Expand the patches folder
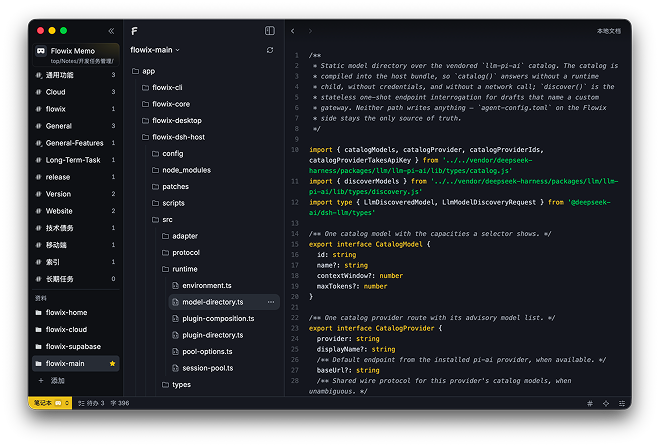Screen dimensions: 660x447 (x=170, y=186)
